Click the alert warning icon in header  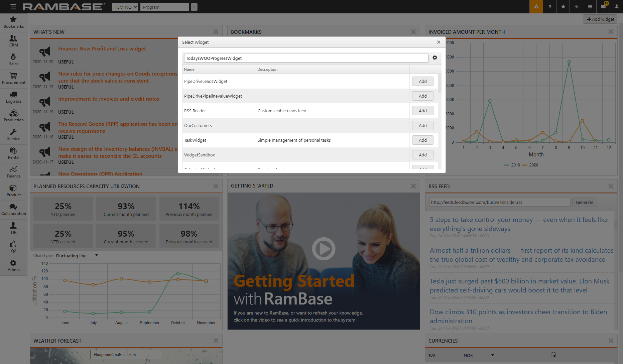tap(536, 7)
